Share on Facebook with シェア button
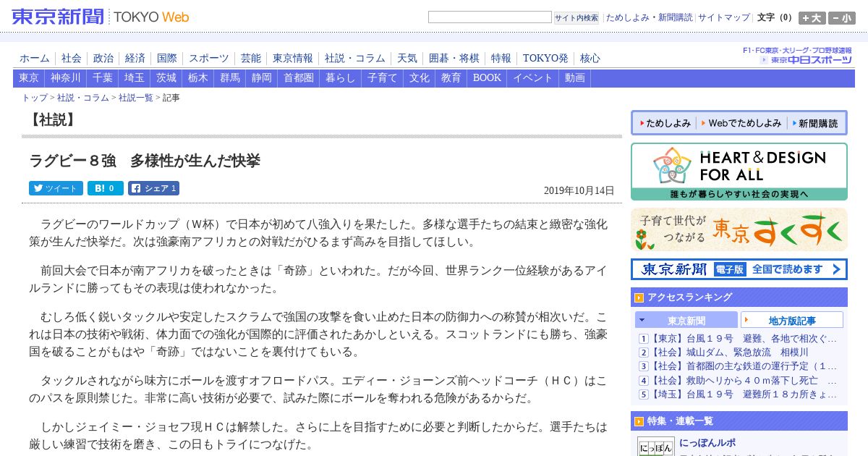868x456 pixels. click(153, 188)
